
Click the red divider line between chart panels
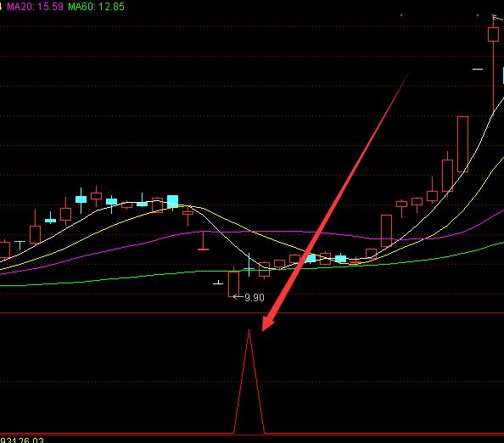click(252, 313)
